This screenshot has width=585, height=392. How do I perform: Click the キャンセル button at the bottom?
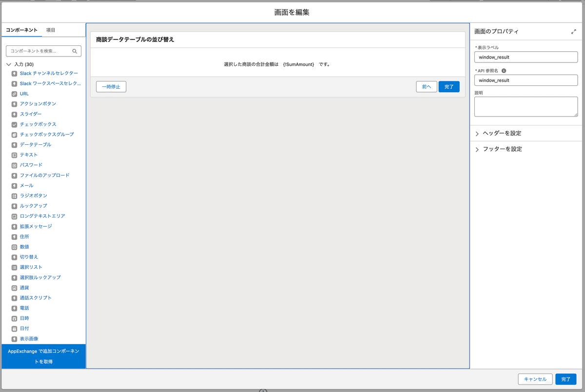535,379
